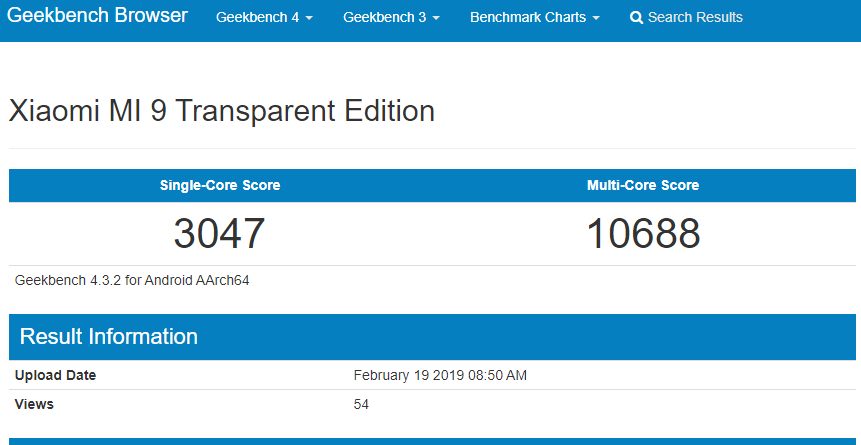Select the date February 19 2019 08:50 AM
Screen dimensions: 861x445
tap(440, 376)
